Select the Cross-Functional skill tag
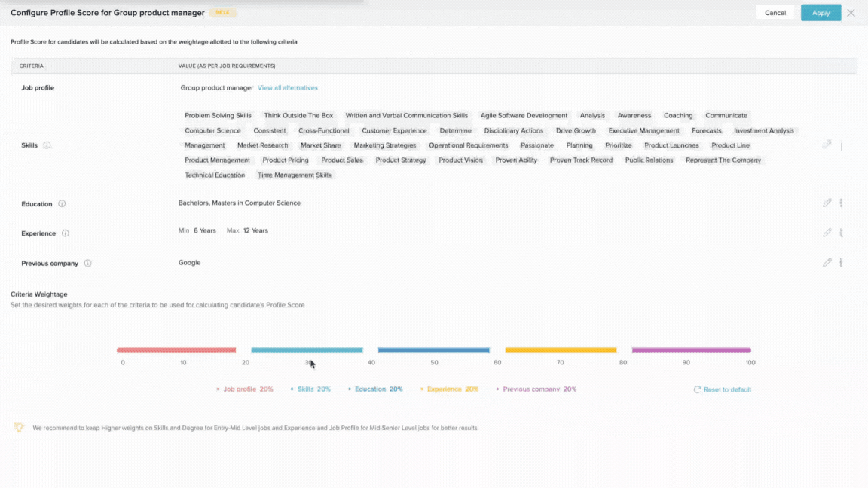Viewport: 868px width, 488px height. (324, 130)
